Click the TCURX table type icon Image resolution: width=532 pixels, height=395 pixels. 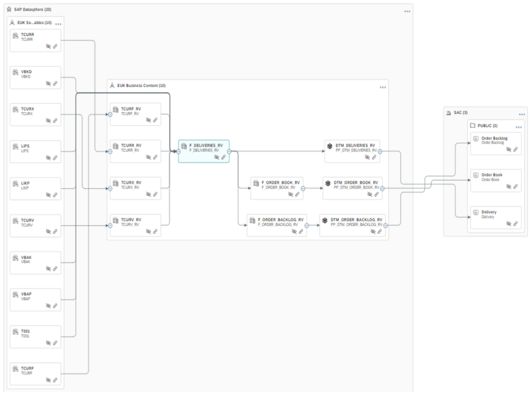click(x=16, y=110)
